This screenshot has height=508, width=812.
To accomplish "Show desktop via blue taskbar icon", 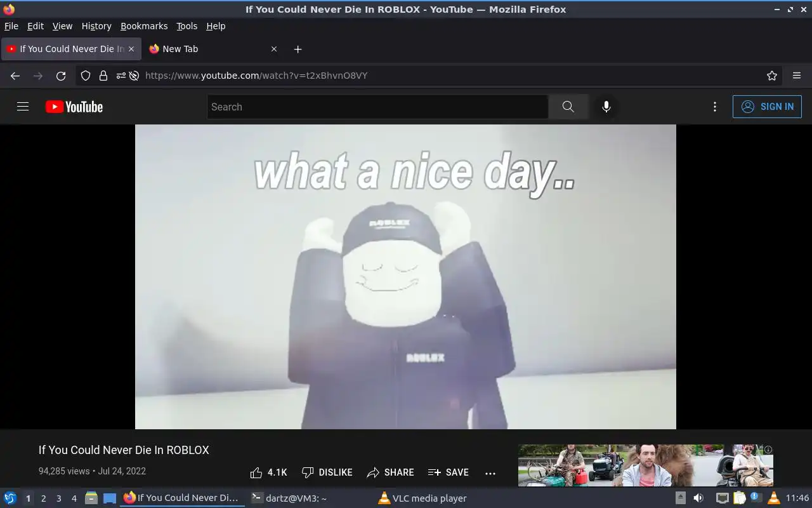I will [x=109, y=498].
